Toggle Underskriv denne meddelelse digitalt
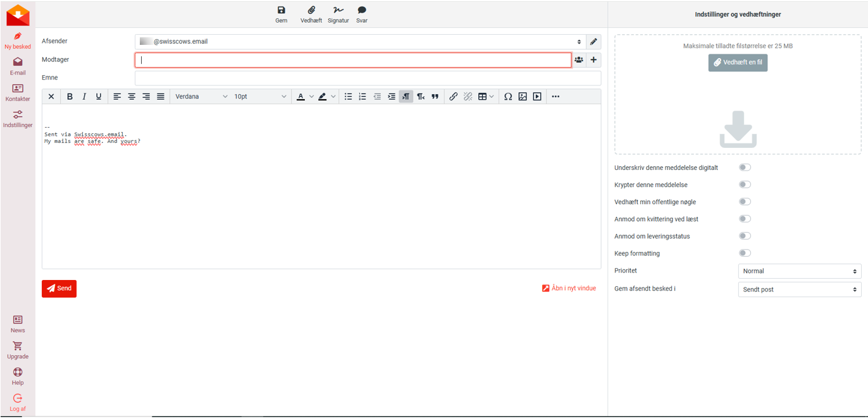The image size is (868, 419). [745, 167]
